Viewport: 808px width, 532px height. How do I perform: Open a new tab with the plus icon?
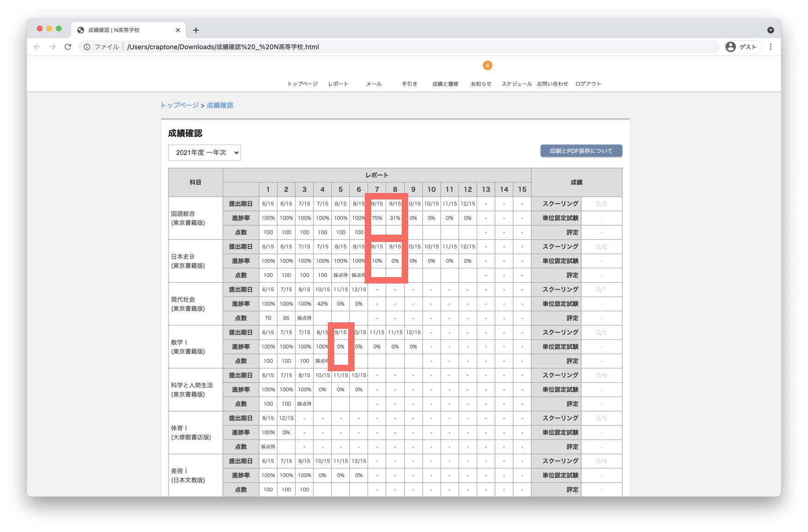196,30
